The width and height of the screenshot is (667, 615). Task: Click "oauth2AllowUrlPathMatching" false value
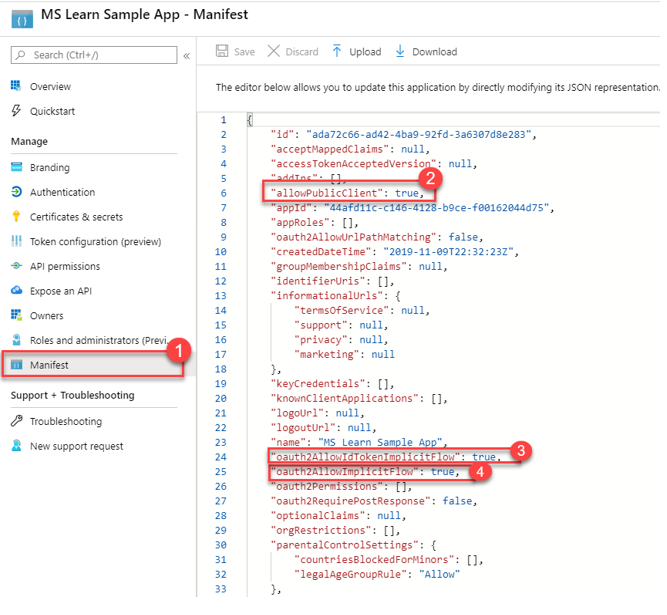463,237
